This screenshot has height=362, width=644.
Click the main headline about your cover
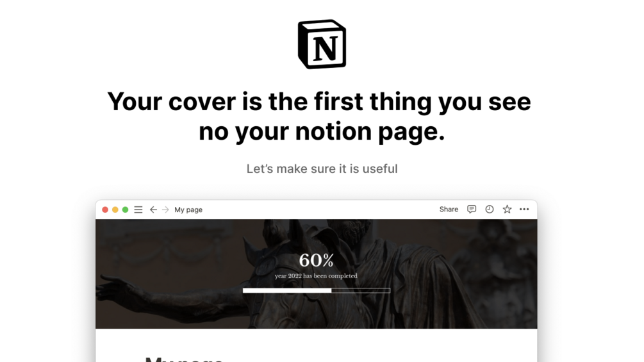320,117
